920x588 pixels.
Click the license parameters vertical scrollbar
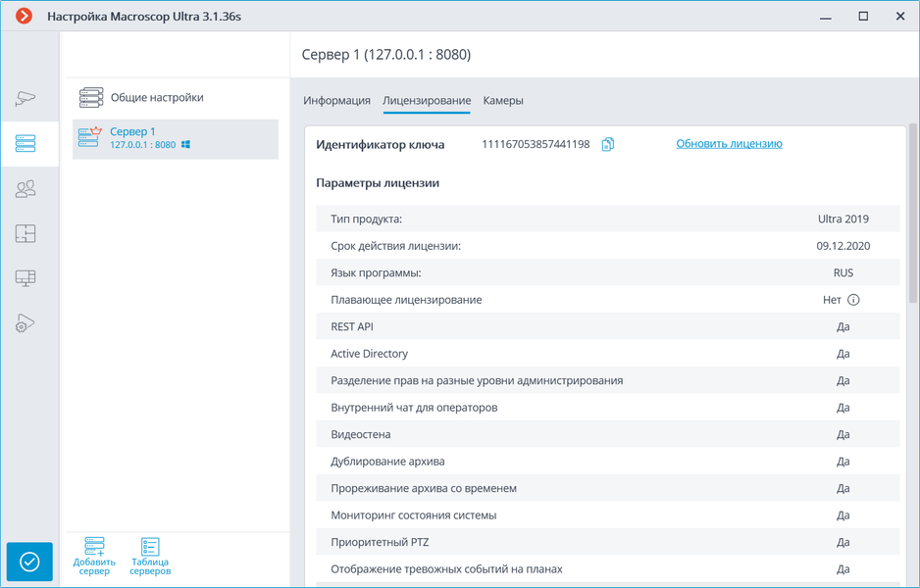[912, 213]
